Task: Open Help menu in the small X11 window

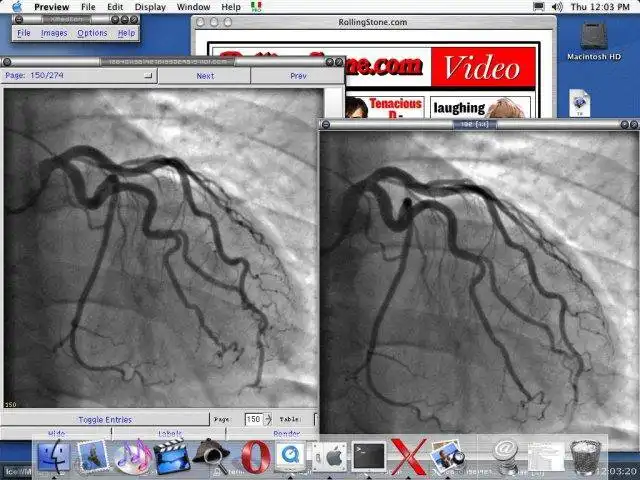Action: point(127,33)
